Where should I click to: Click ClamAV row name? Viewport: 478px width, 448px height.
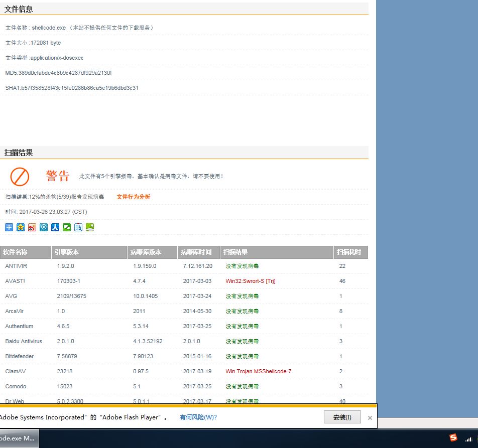coord(15,371)
